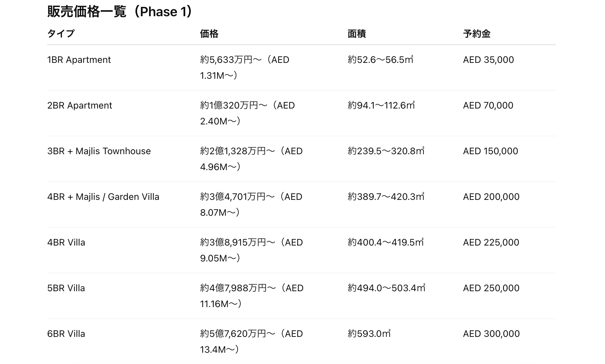The height and width of the screenshot is (364, 605).
Task: Click the 3BR + Majlis Townhouse cell
Action: coord(99,151)
